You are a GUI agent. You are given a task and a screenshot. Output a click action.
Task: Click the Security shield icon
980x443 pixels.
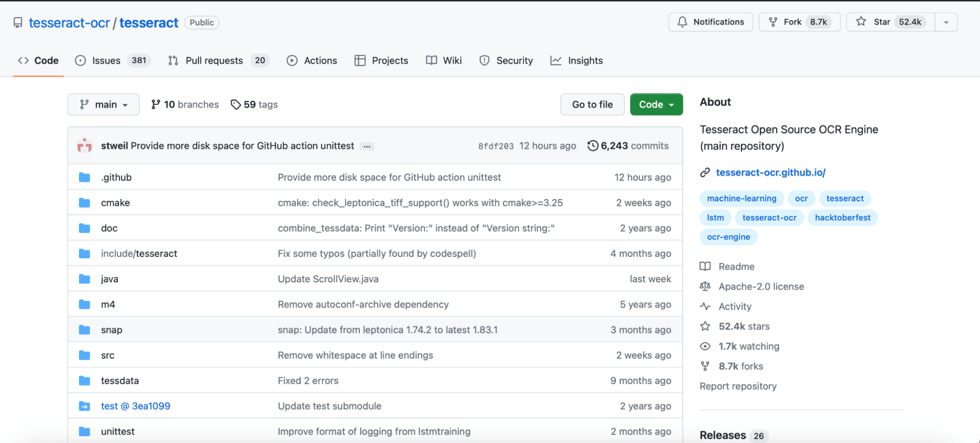click(x=484, y=60)
